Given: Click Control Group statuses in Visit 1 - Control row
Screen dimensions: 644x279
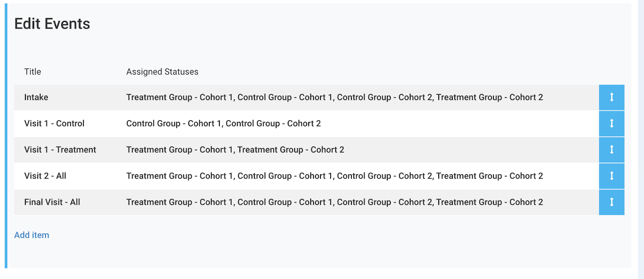Looking at the screenshot, I should pos(223,123).
